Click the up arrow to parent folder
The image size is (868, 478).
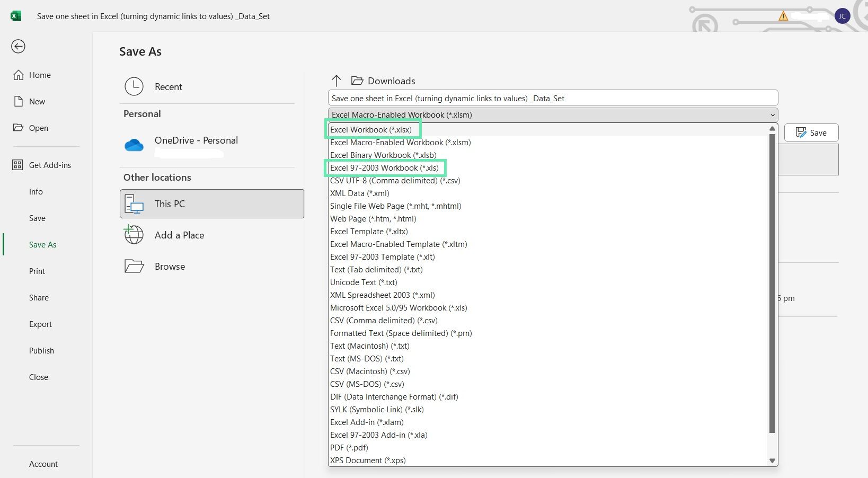pyautogui.click(x=336, y=81)
